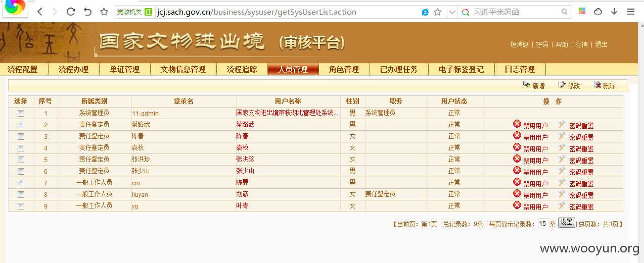
Task: Click password reset icon for liuyan row
Action: coord(562,194)
